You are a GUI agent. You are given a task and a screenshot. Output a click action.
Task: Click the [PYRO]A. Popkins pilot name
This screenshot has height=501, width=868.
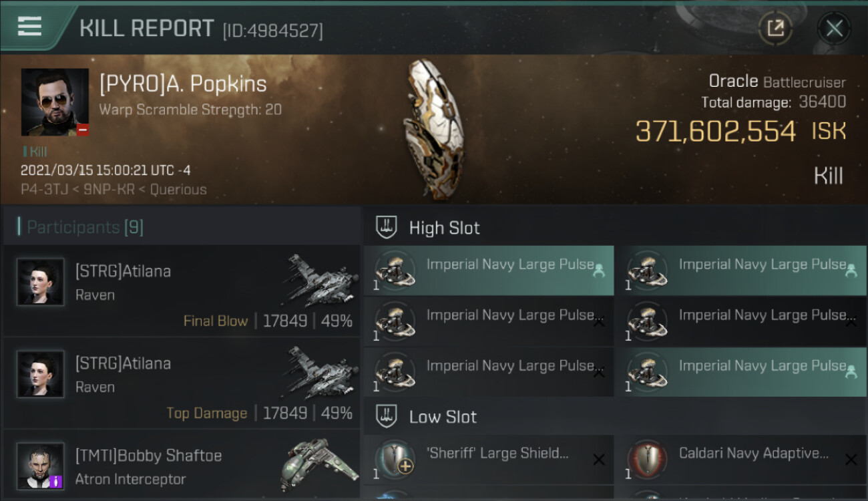183,84
